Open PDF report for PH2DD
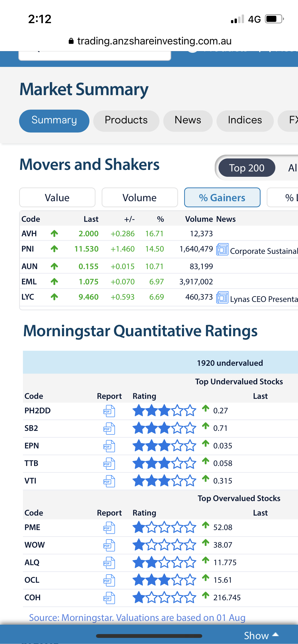Viewport: 298px width, 644px height. tap(109, 411)
